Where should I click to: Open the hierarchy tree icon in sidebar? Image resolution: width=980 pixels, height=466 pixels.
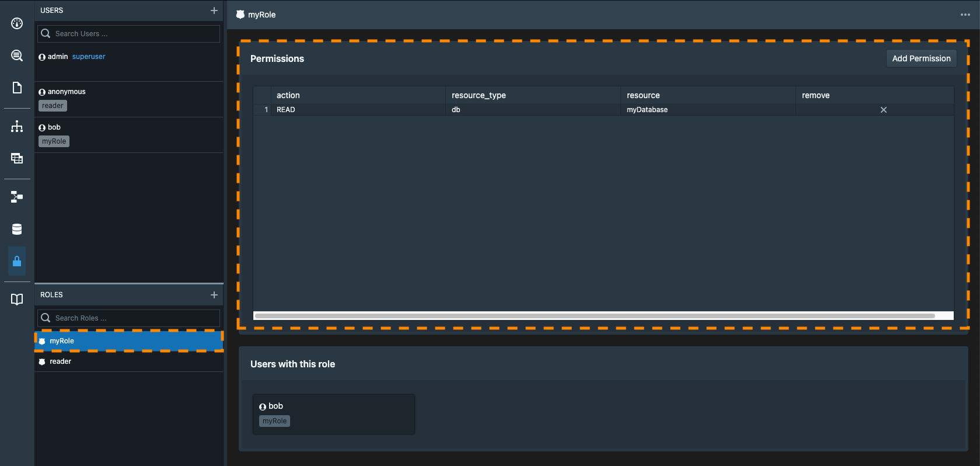pyautogui.click(x=17, y=126)
